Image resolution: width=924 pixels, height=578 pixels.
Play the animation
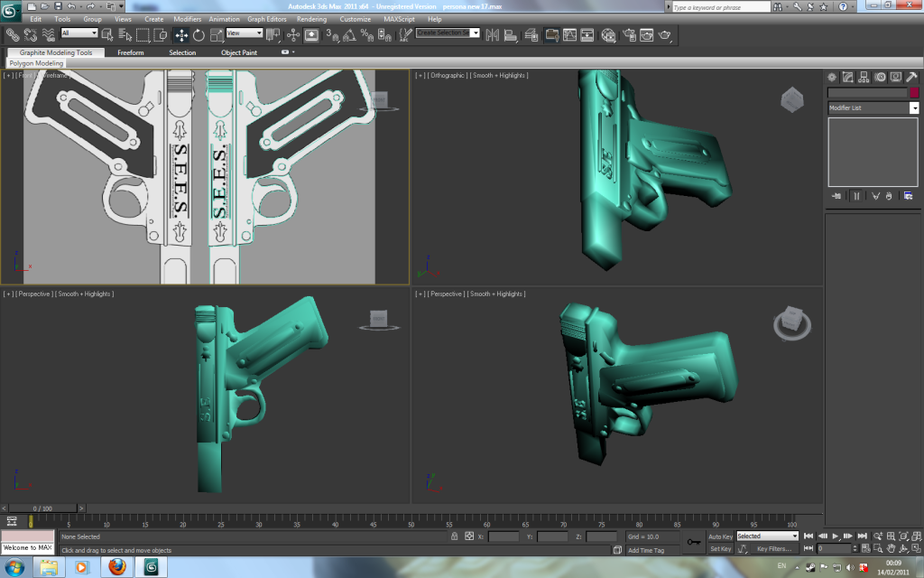835,536
